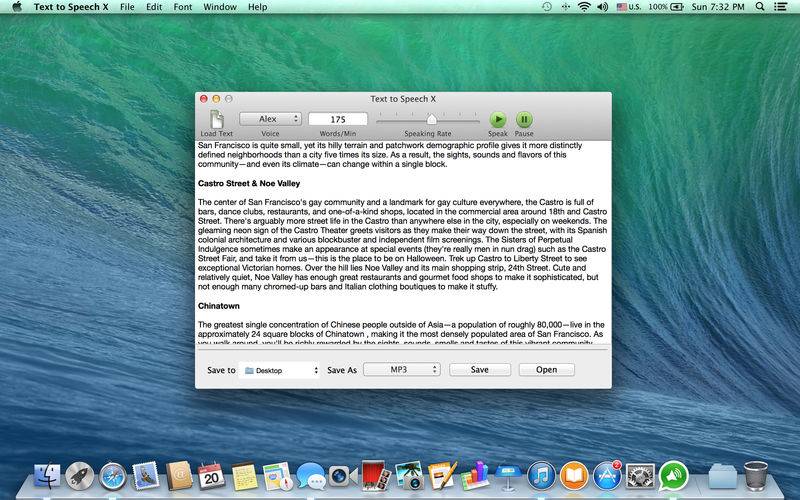Open the Apple menu

tap(17, 7)
